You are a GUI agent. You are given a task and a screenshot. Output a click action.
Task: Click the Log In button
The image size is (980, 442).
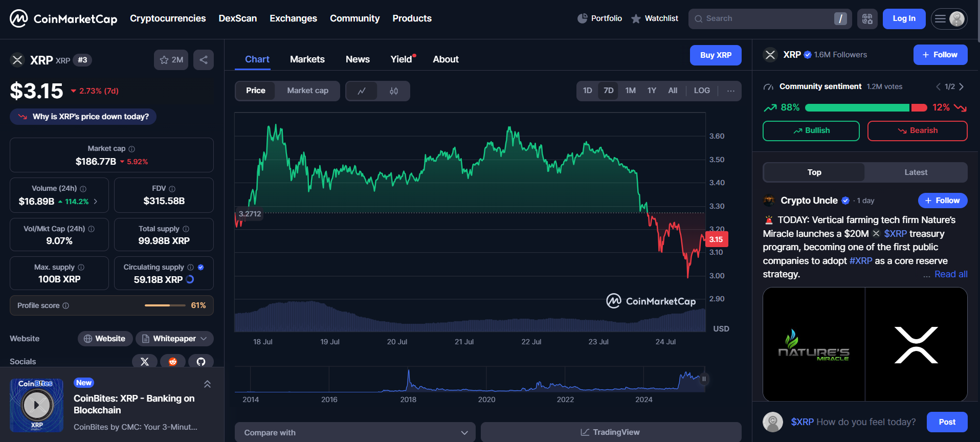click(x=904, y=19)
